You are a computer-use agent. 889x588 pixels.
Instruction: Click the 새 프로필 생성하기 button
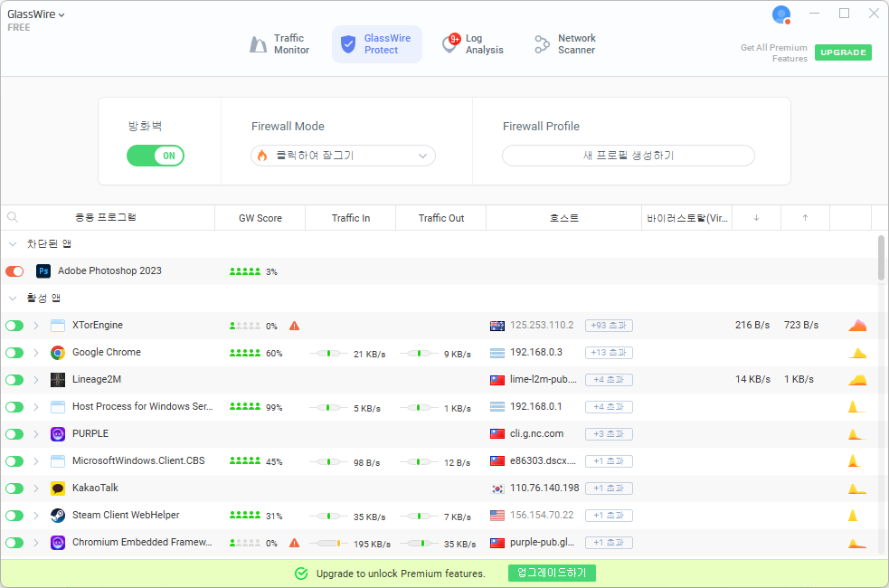pyautogui.click(x=629, y=156)
